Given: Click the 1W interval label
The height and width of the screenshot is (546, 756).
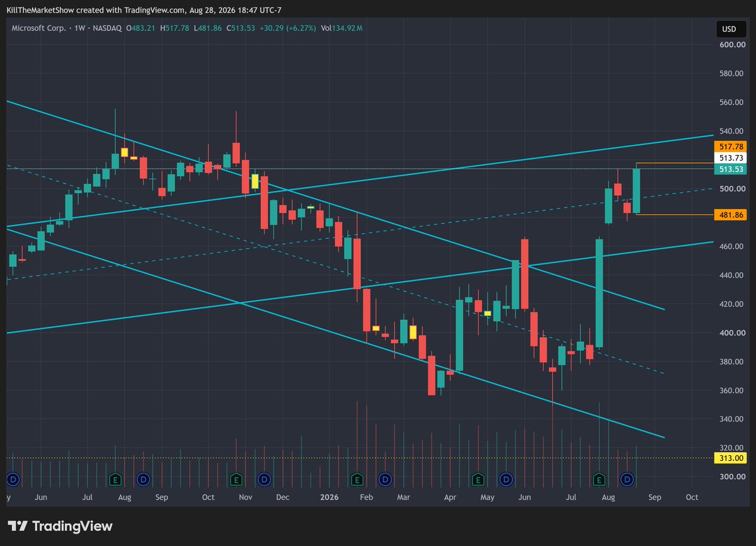Looking at the screenshot, I should (x=81, y=28).
